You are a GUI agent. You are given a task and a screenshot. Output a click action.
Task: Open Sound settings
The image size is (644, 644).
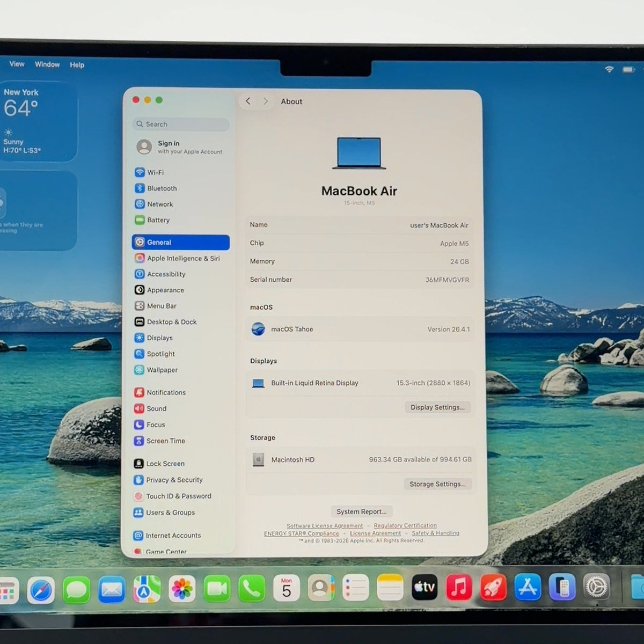150,408
